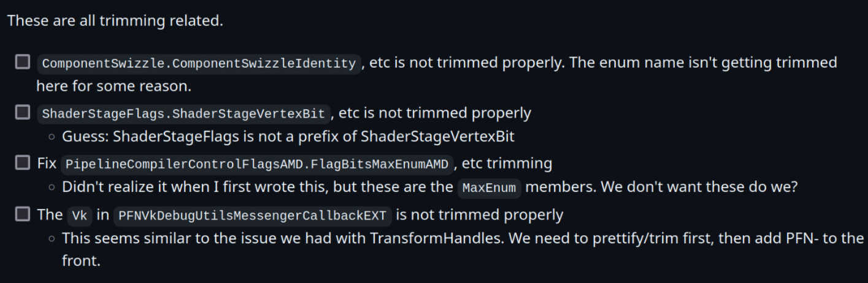This screenshot has height=283, width=868.
Task: Click the small Vk inline code
Action: [x=79, y=215]
